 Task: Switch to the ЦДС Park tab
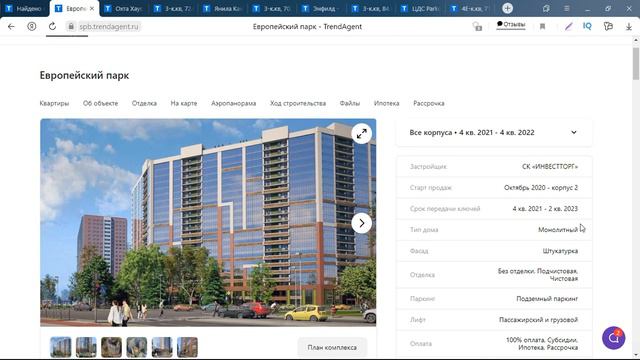[x=420, y=8]
